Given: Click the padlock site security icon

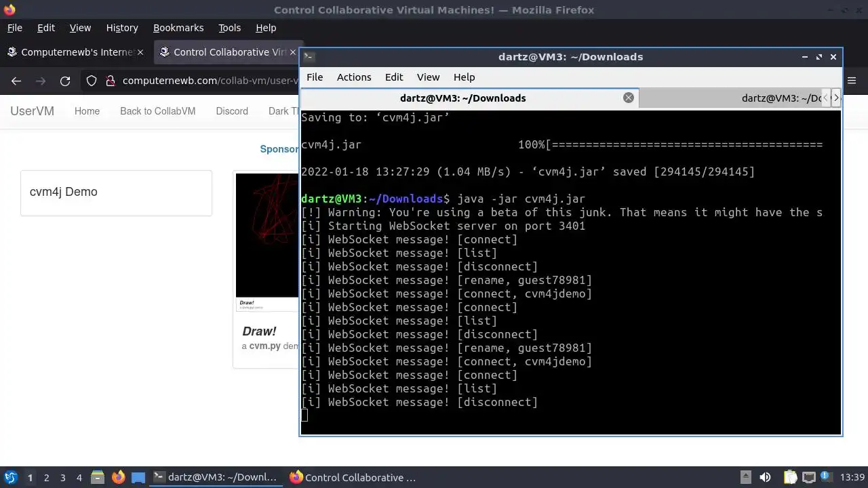Looking at the screenshot, I should [x=111, y=81].
